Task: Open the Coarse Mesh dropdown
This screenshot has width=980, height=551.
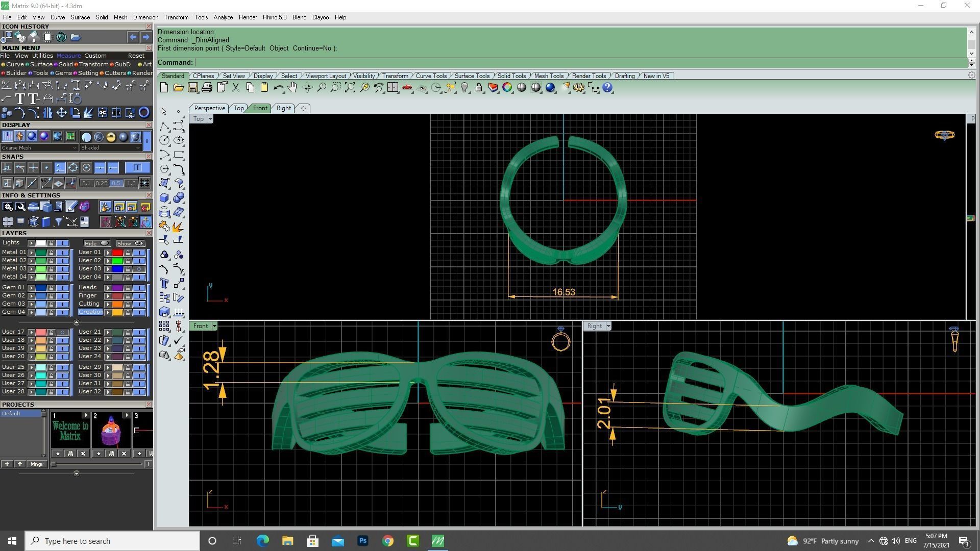Action: 39,148
